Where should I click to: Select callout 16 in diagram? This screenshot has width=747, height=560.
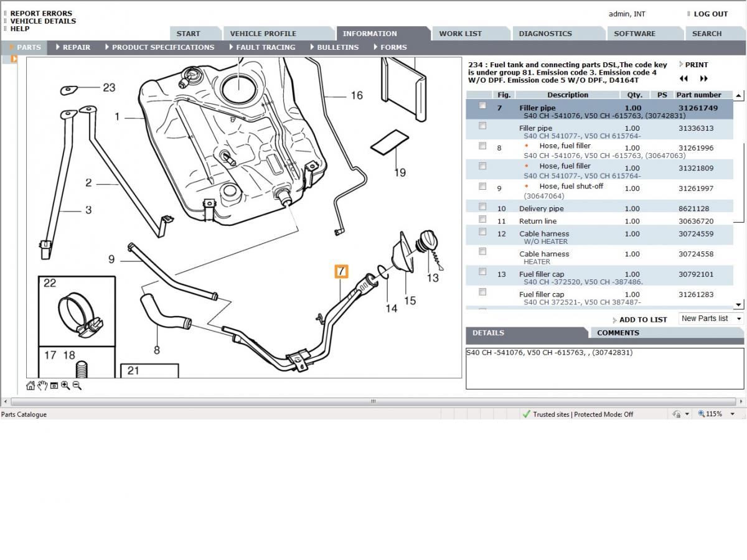[357, 95]
